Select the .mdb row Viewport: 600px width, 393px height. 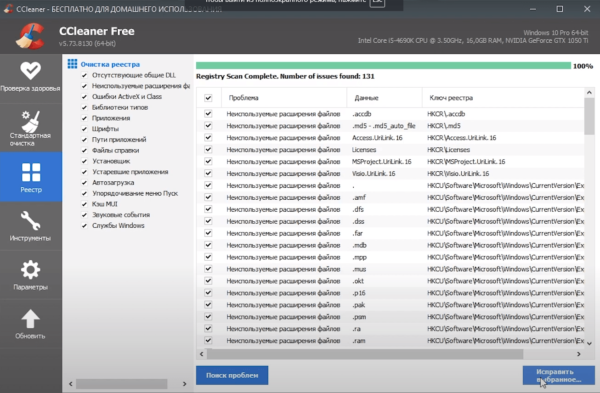390,245
